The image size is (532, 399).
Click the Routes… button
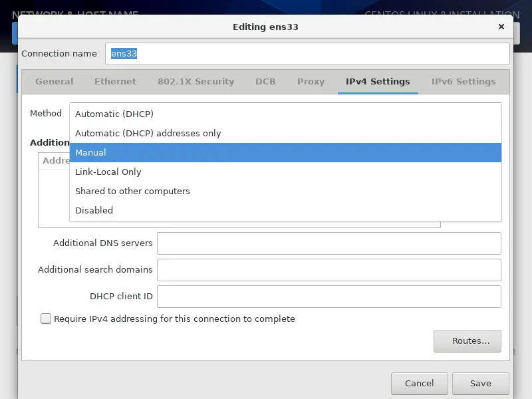(467, 341)
